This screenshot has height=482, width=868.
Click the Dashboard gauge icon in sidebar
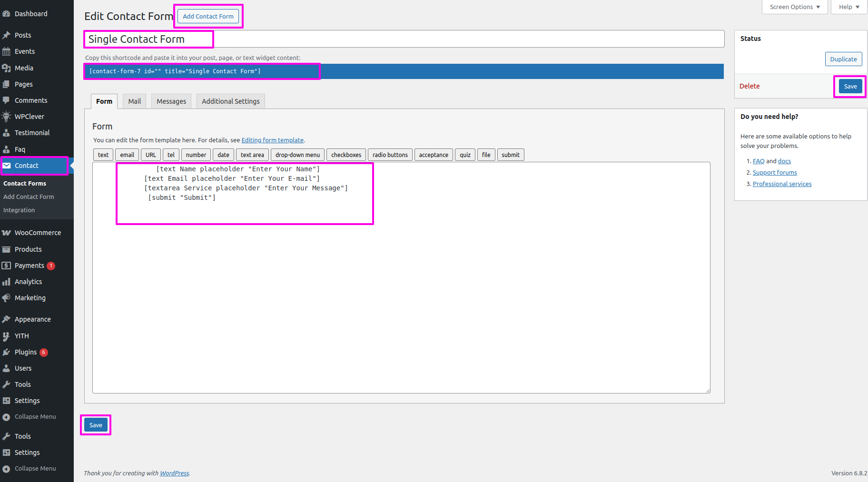(x=6, y=14)
